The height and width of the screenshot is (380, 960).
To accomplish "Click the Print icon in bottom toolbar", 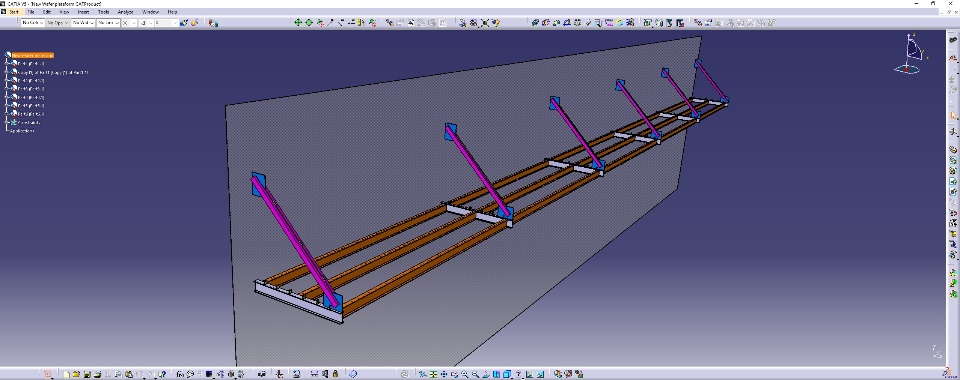I will click(x=98, y=374).
